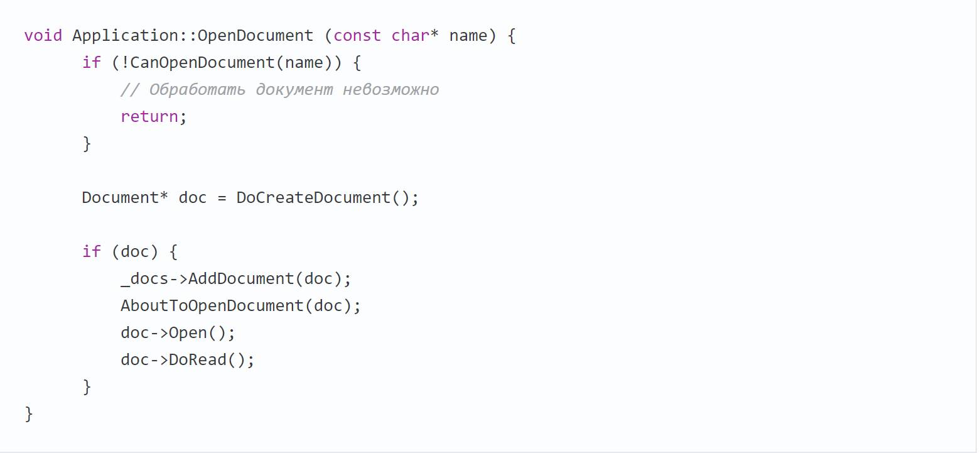
Task: Click the doc->Open() line
Action: (x=178, y=333)
